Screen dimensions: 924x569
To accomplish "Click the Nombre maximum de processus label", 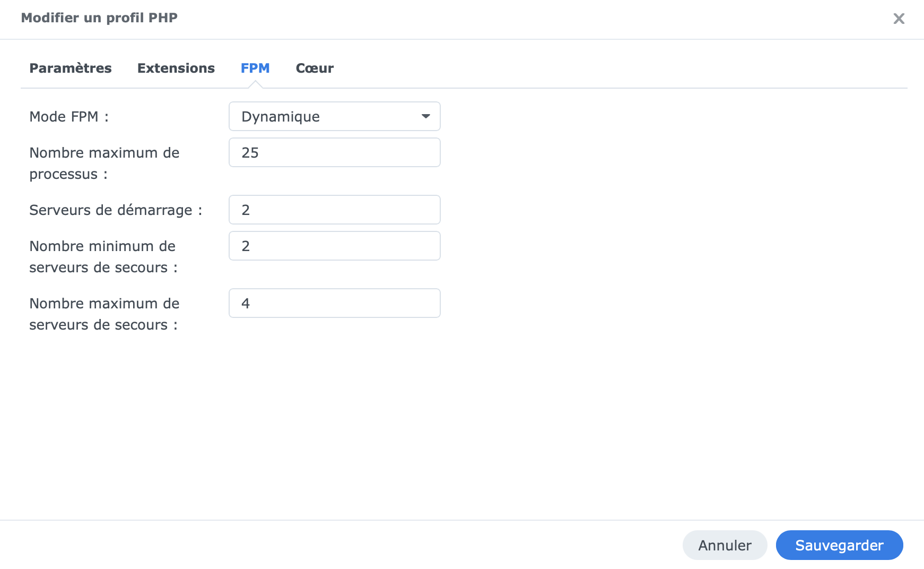I will (104, 163).
